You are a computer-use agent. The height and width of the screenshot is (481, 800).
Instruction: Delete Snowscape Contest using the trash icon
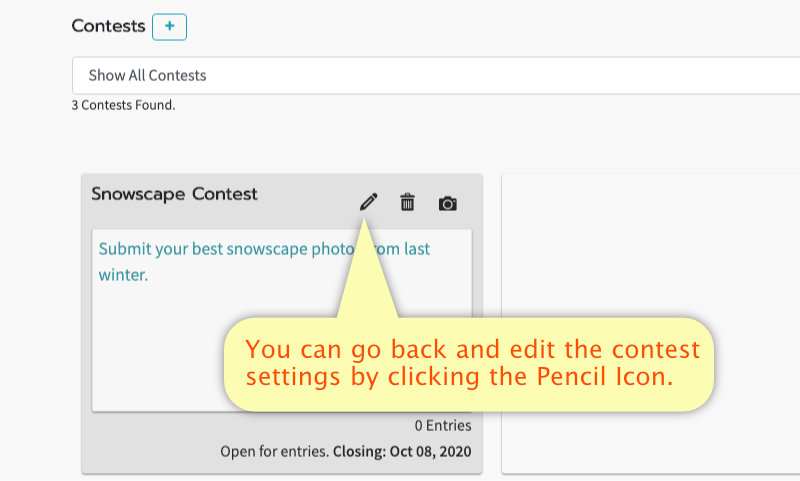[x=407, y=202]
